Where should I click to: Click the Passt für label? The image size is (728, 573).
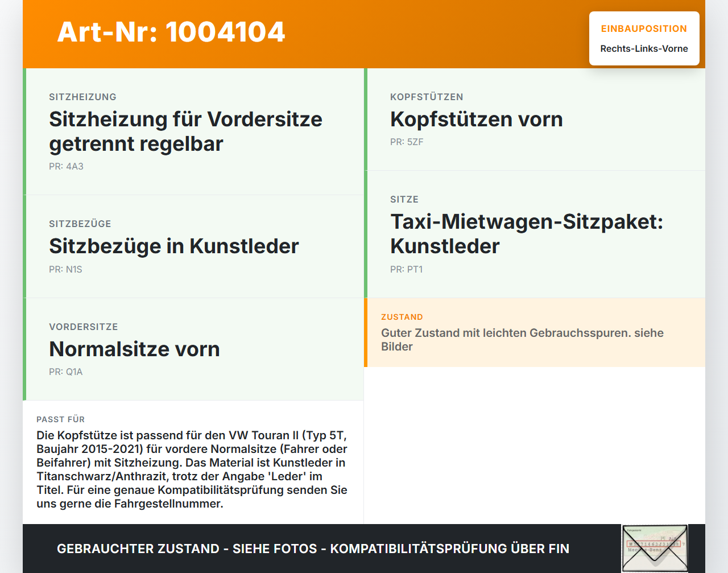coord(60,419)
